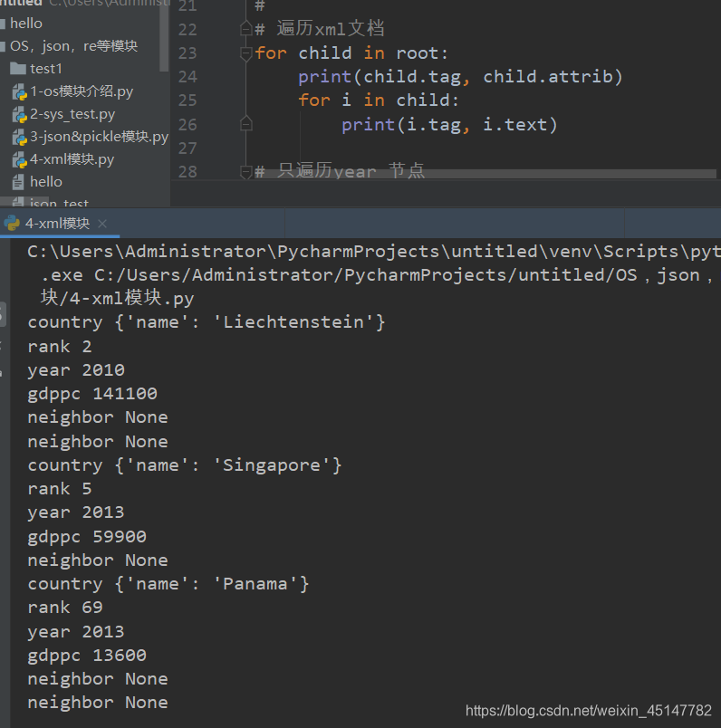Click console output 'gdppc 141100'
Image resolution: width=721 pixels, height=728 pixels.
click(x=92, y=394)
